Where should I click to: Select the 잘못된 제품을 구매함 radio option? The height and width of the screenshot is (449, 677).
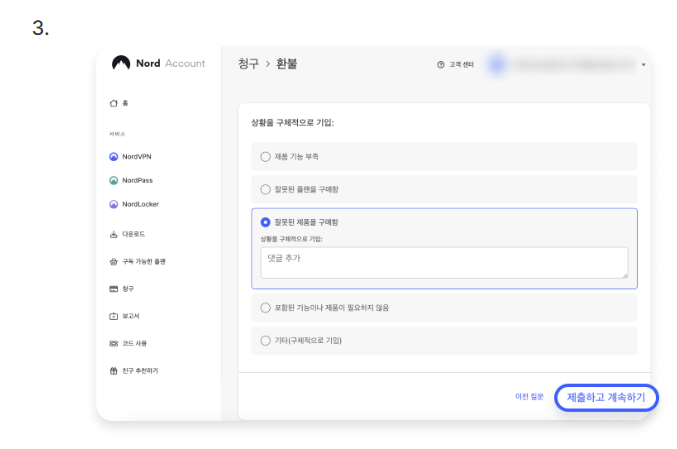(x=266, y=222)
